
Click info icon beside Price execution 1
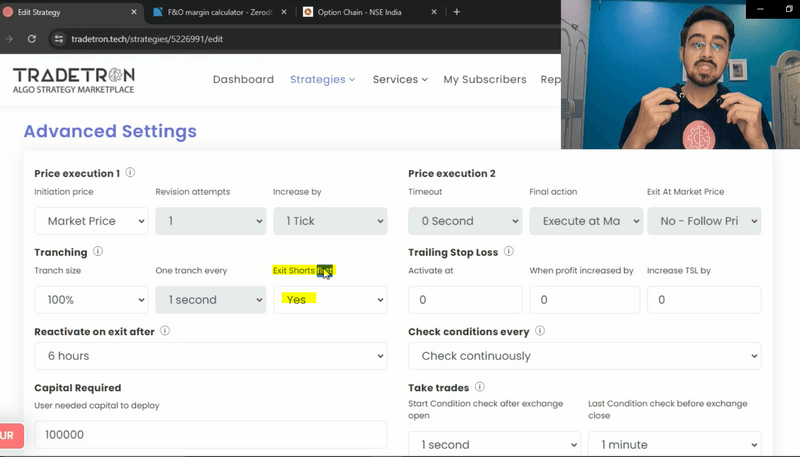131,173
